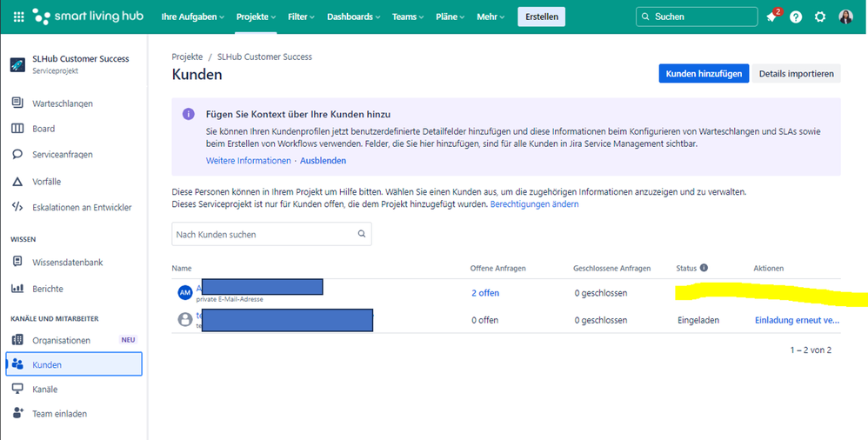The image size is (868, 440).
Task: Click the grey avatar of invited customer
Action: point(185,320)
